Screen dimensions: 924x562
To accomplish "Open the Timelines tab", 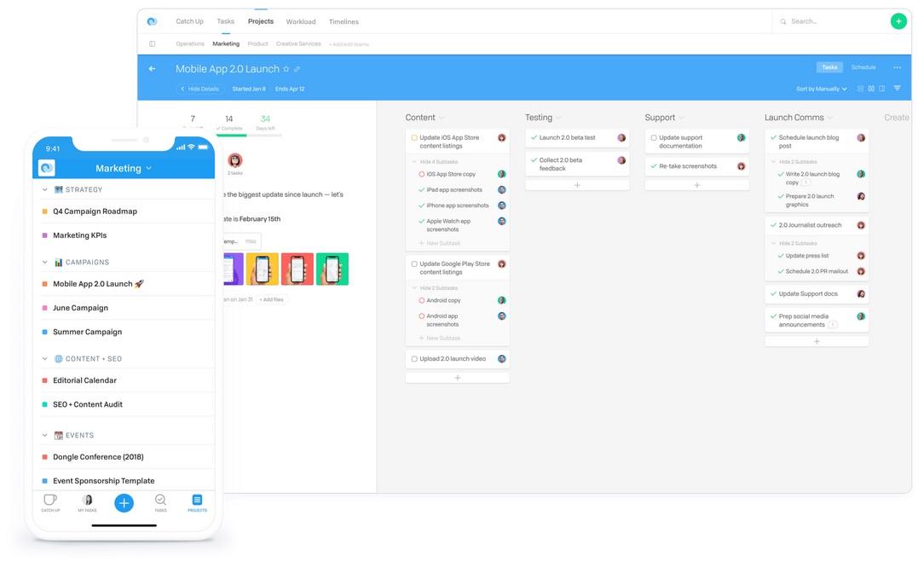I will click(344, 22).
